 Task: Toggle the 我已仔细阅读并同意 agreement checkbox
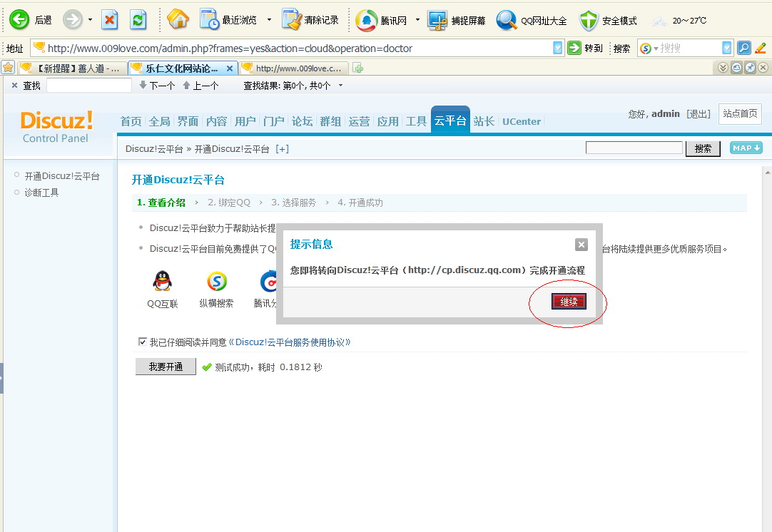(143, 342)
